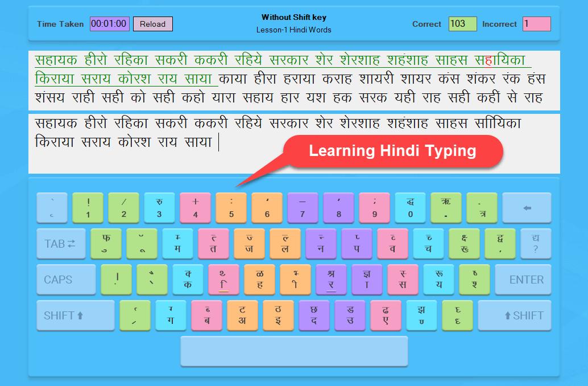Image resolution: width=588 pixels, height=386 pixels.
Task: Click the Time Taken field showing 00:01:00
Action: (x=110, y=24)
